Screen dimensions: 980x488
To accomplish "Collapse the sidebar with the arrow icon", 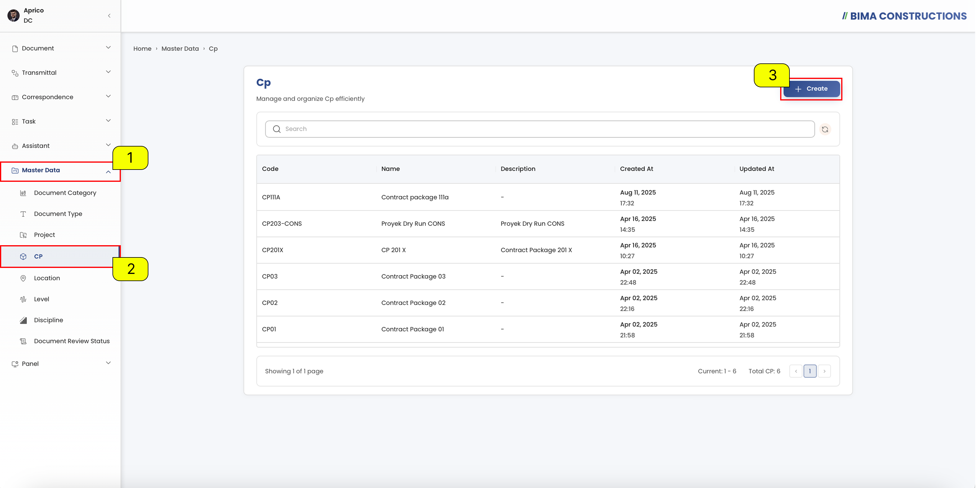I will 109,16.
